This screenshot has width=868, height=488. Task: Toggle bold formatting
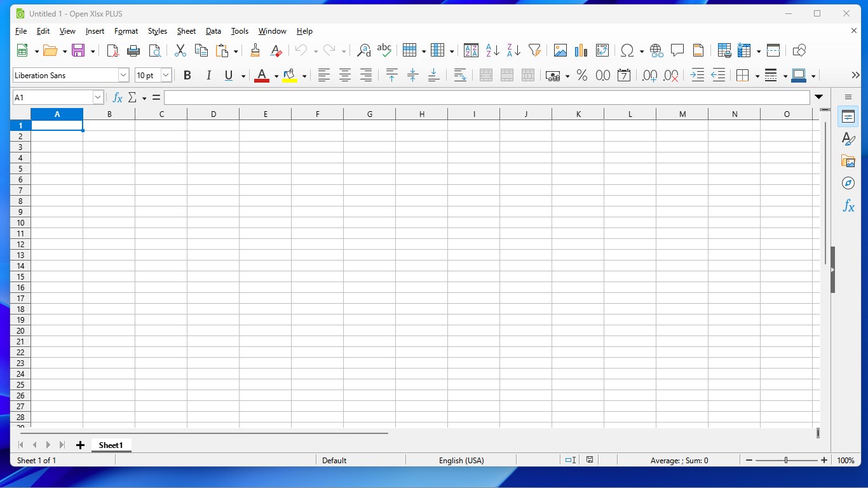pos(187,75)
